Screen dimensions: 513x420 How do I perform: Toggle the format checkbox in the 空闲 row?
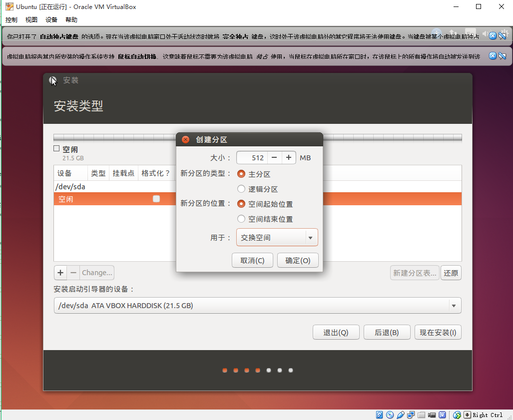click(x=156, y=199)
